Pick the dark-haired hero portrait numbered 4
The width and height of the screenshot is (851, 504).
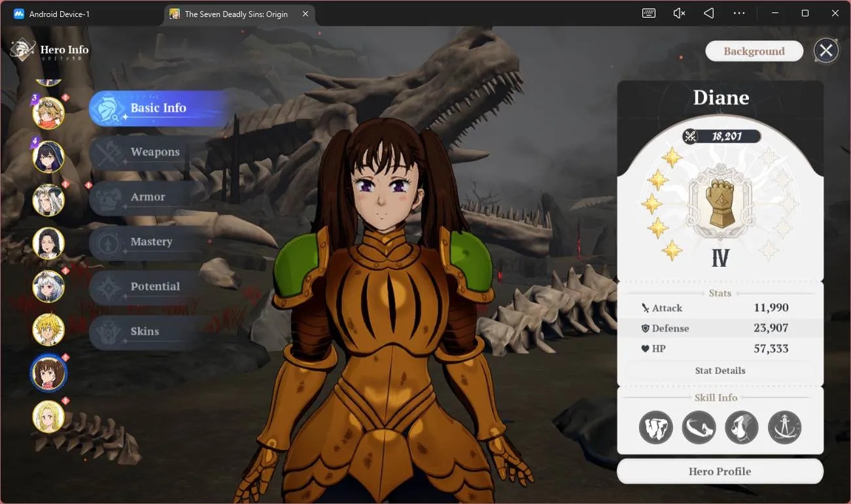48,157
